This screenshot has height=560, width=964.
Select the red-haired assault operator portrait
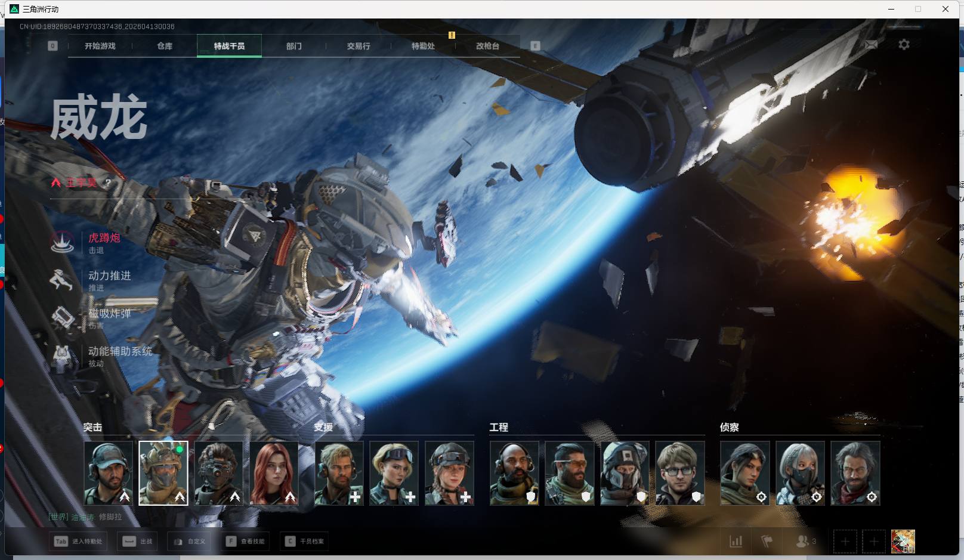pos(274,473)
